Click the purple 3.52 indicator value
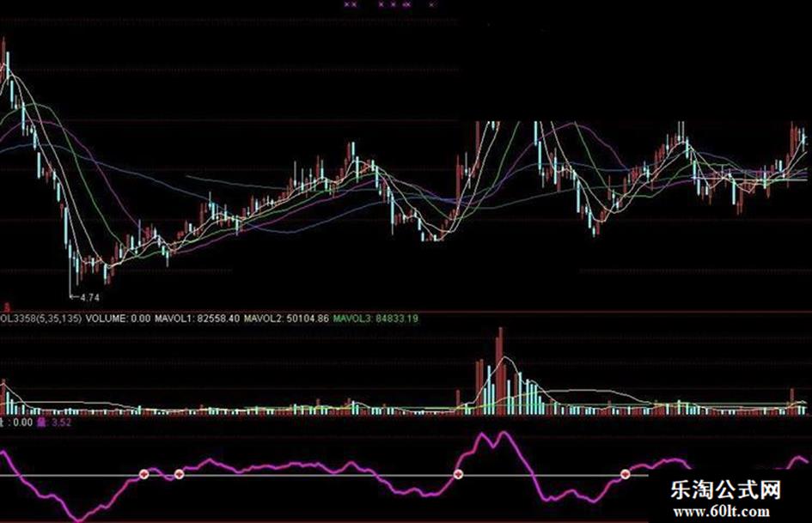The width and height of the screenshot is (812, 523). click(62, 423)
